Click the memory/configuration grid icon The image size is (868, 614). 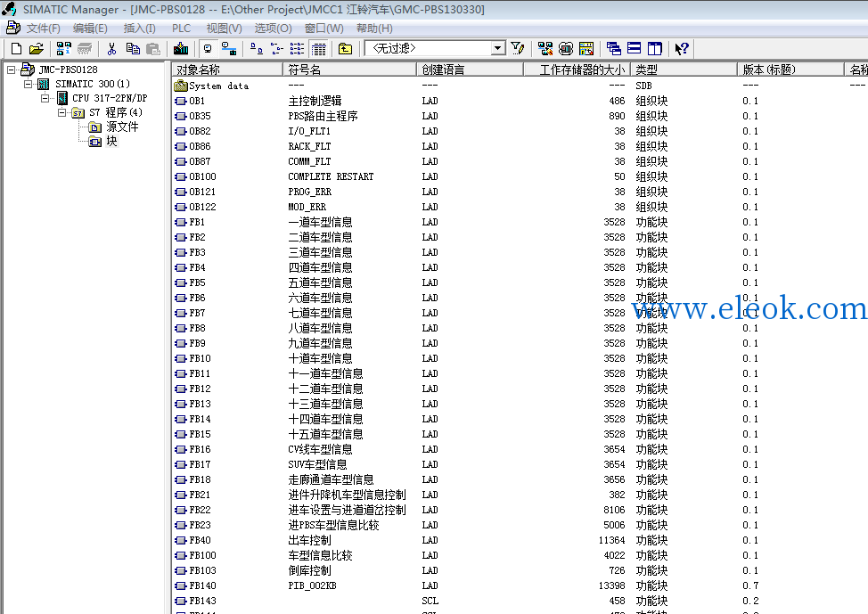(586, 49)
